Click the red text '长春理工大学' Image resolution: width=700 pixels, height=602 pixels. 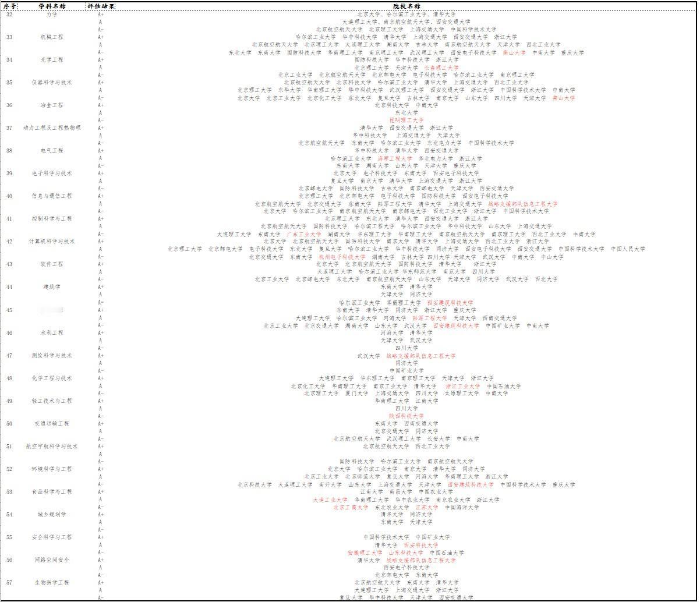coord(441,68)
